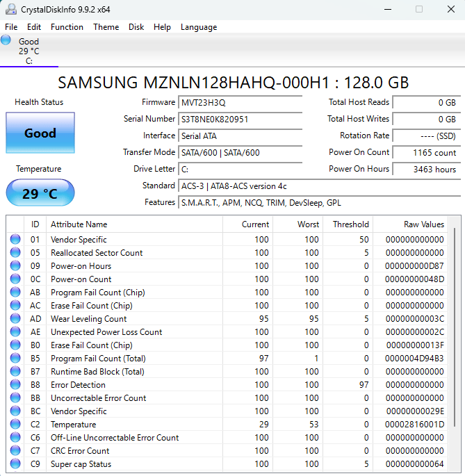Click the CrystalDiskInfo app icon in title bar

click(x=11, y=10)
